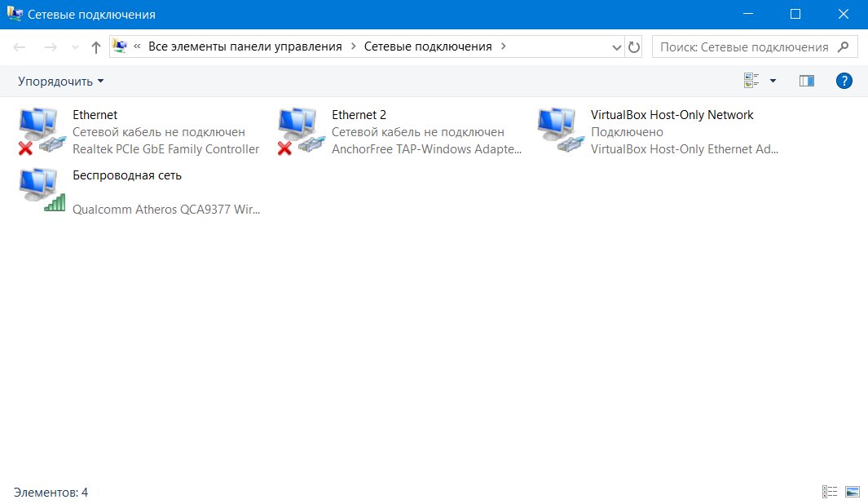Viewport: 868px width, 504px height.
Task: Click the Все элементы панели управления breadcrumb
Action: [245, 46]
